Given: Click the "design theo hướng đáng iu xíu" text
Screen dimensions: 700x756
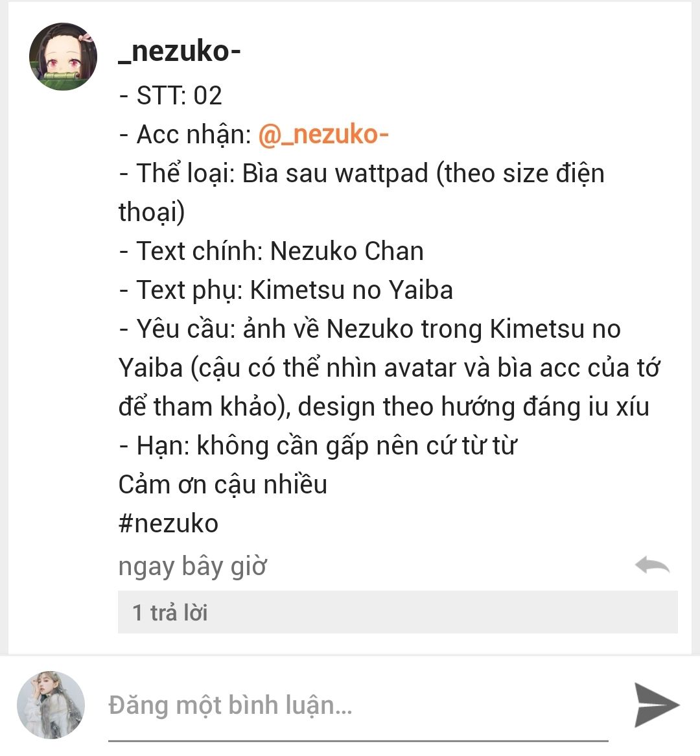Looking at the screenshot, I should click(x=473, y=407).
